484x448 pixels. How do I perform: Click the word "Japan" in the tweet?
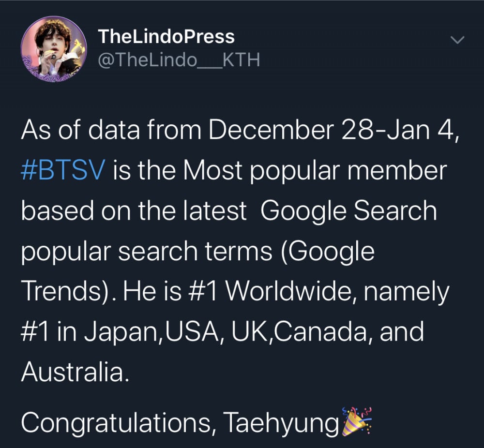tap(123, 332)
